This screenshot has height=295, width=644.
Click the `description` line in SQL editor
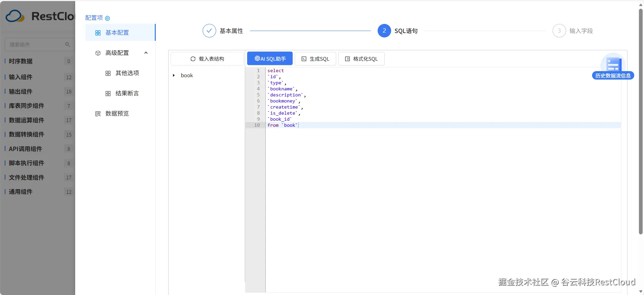287,95
